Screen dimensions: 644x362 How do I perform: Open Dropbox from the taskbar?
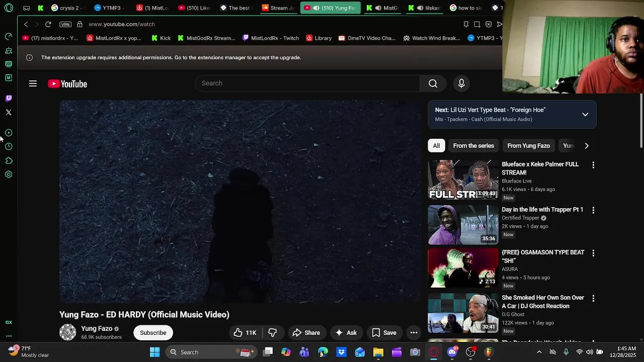341,352
